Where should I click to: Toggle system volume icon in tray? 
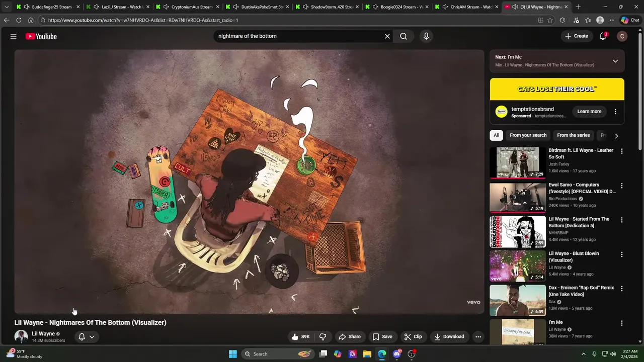pos(613,354)
